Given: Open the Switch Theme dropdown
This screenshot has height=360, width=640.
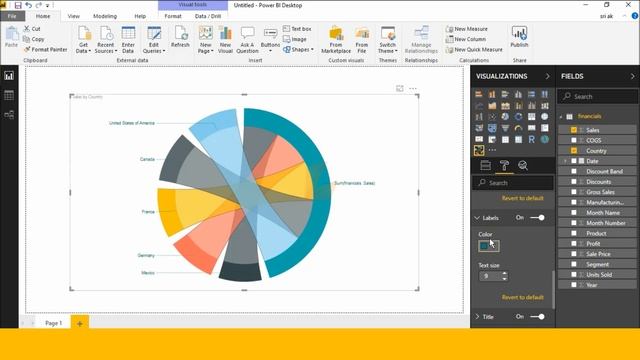Looking at the screenshot, I should tap(388, 48).
